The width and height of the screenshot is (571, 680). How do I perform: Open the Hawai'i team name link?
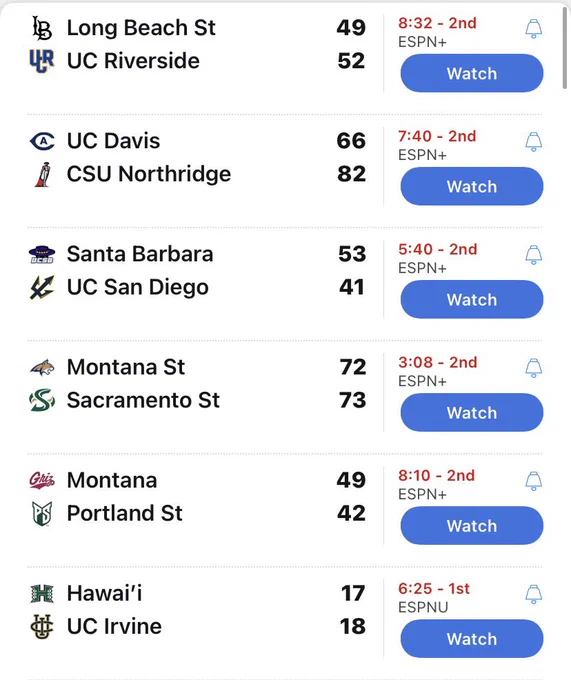click(x=104, y=593)
